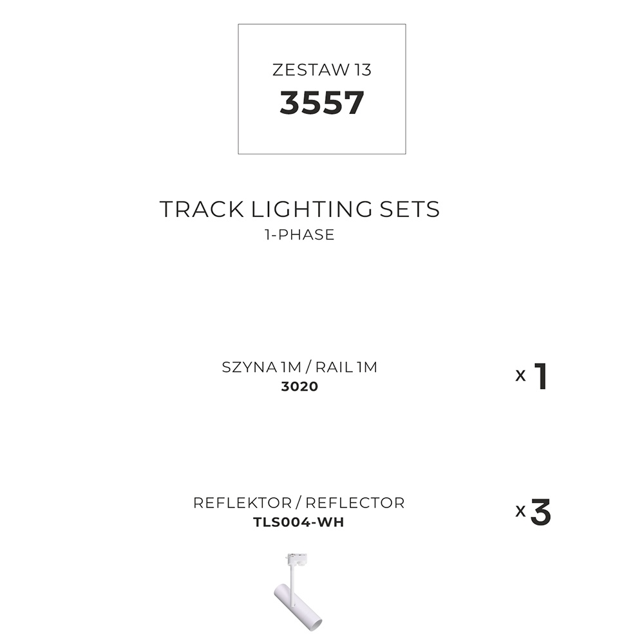
Task: Click the large digit 1 quantity
Action: pyautogui.click(x=540, y=376)
